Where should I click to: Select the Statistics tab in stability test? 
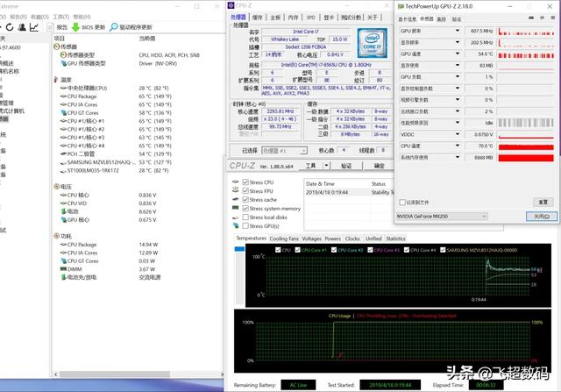(395, 239)
